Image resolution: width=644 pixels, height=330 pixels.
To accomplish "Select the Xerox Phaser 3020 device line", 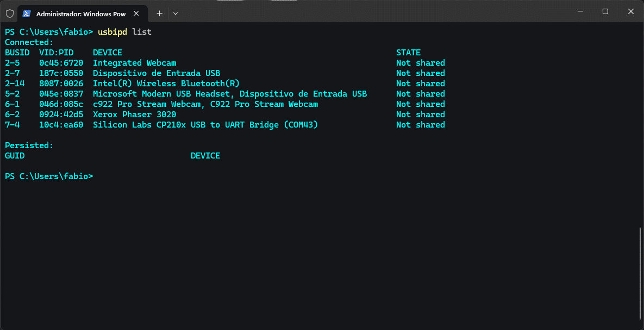I will (134, 114).
